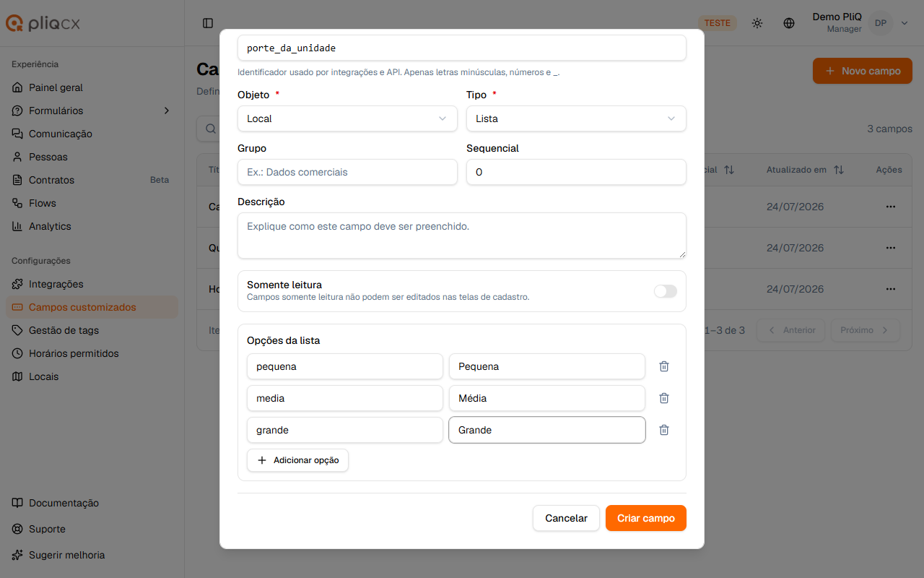Go to Horários permitidos
Screen dimensions: 924x578
pyautogui.click(x=92, y=353)
